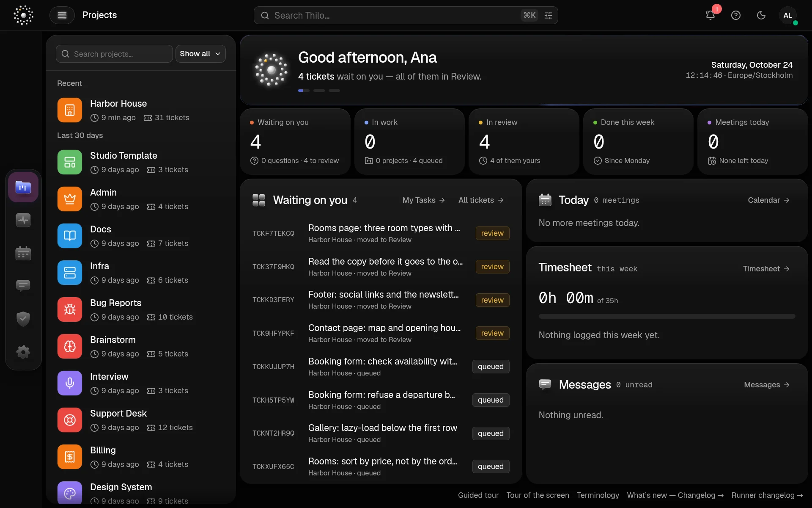Select the Brainstorm project icon
The height and width of the screenshot is (508, 812).
tap(70, 346)
